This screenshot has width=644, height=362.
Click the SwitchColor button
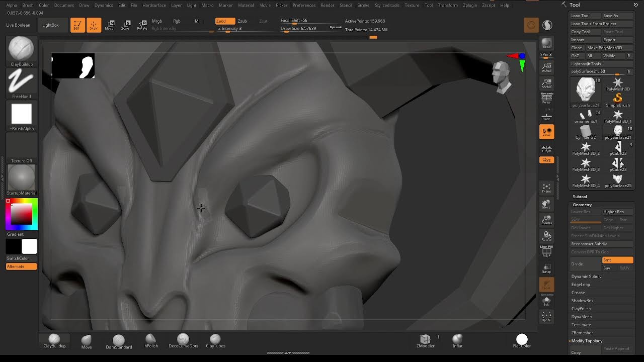[18, 258]
